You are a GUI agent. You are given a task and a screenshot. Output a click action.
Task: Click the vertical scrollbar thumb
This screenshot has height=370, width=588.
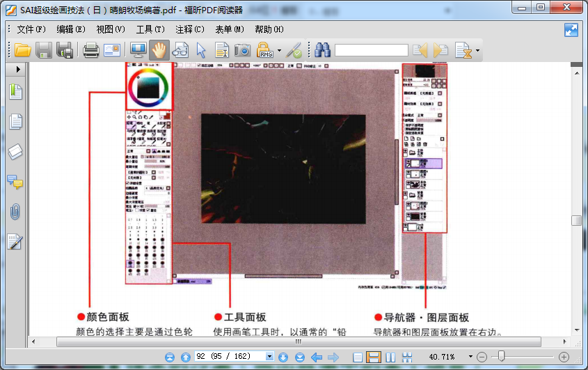click(576, 220)
